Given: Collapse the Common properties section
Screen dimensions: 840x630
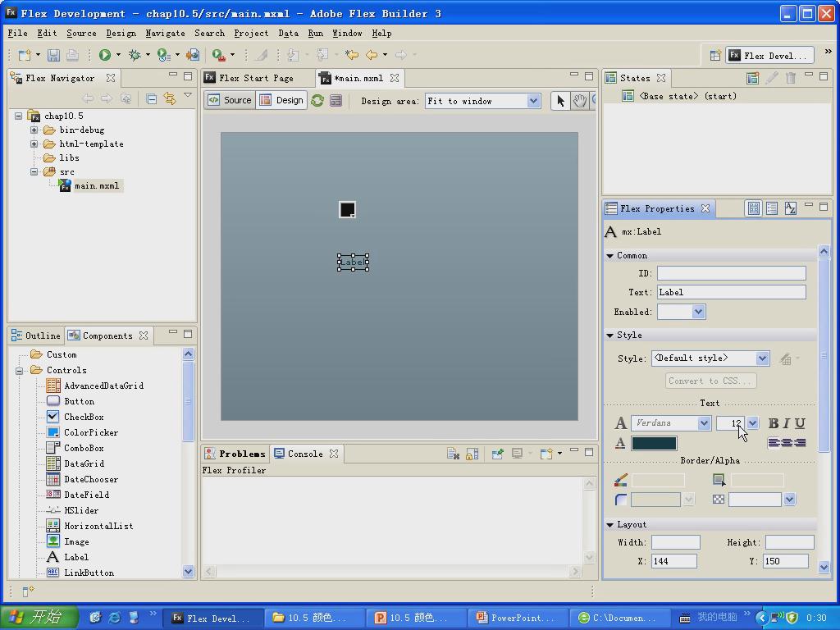Looking at the screenshot, I should tap(609, 256).
